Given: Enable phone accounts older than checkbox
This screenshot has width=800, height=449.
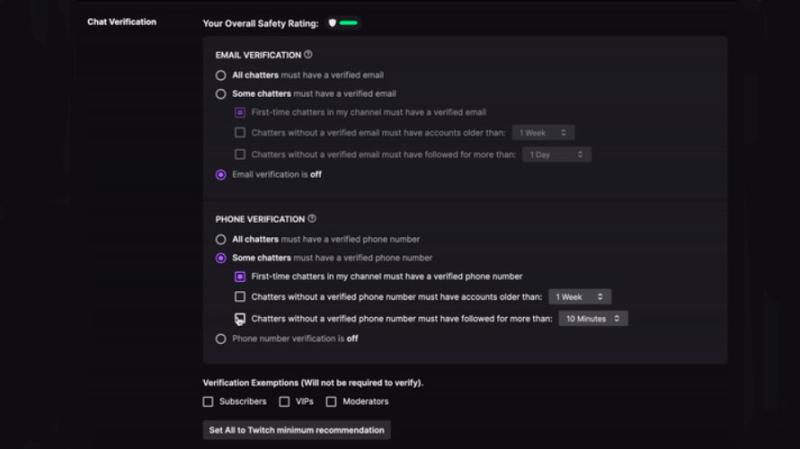Looking at the screenshot, I should [240, 297].
